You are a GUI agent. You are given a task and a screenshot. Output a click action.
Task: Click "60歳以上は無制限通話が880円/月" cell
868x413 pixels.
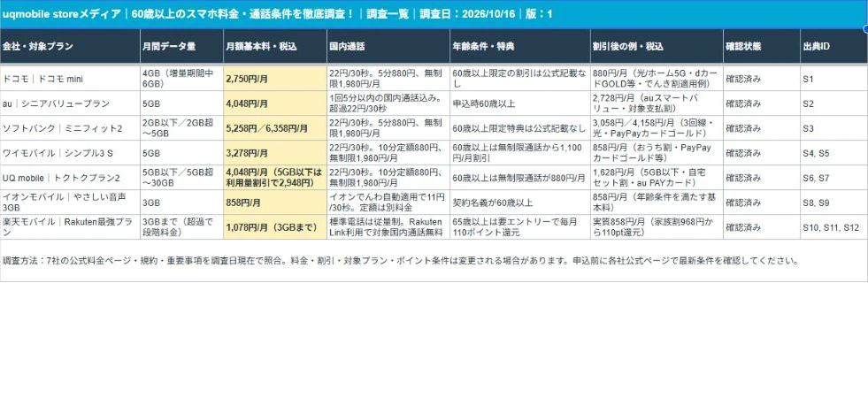pyautogui.click(x=519, y=177)
